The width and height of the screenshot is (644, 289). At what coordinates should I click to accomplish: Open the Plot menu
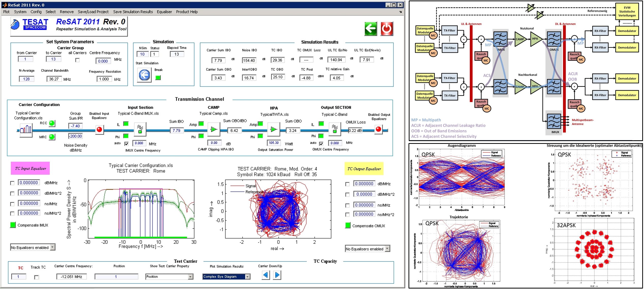(6, 12)
